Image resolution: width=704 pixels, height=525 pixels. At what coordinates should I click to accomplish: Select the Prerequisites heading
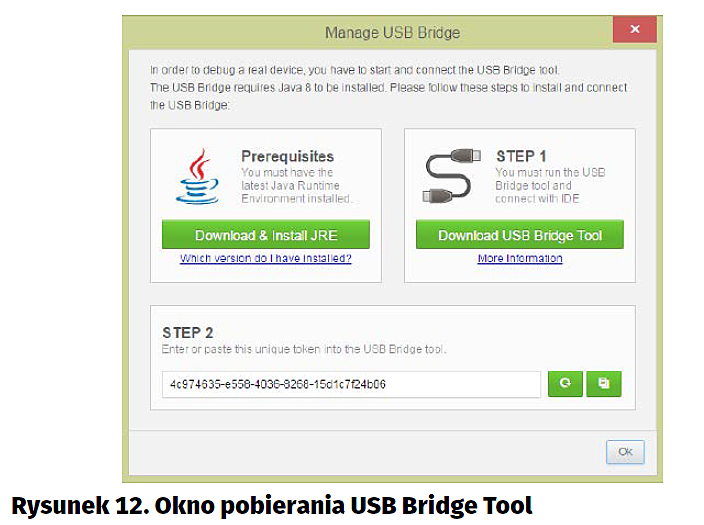coord(287,156)
